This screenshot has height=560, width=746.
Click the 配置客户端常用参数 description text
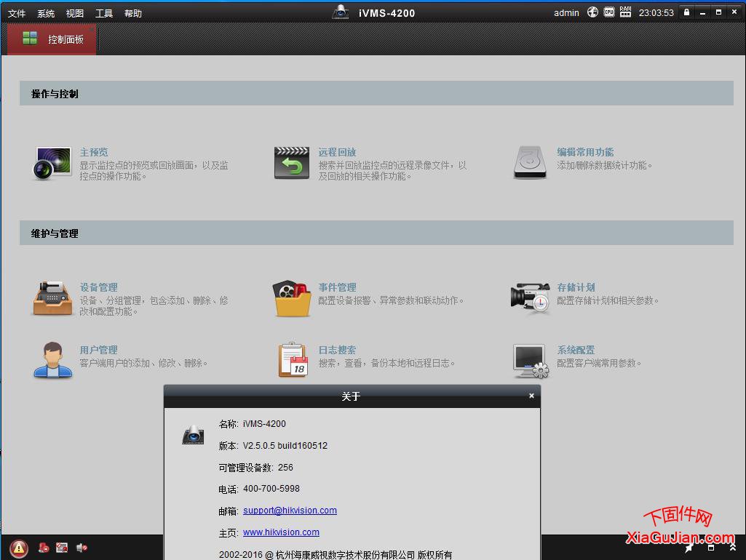click(x=599, y=363)
